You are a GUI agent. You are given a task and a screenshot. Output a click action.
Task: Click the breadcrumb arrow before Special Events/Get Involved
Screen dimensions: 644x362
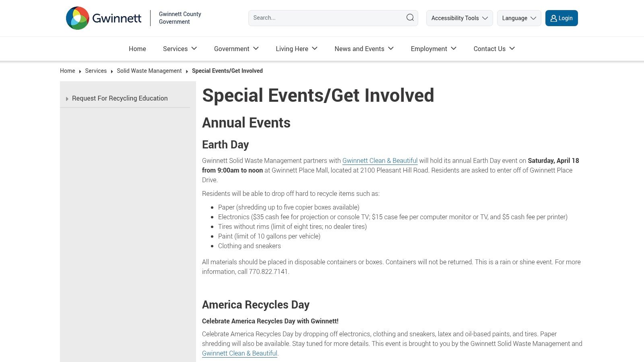click(187, 71)
